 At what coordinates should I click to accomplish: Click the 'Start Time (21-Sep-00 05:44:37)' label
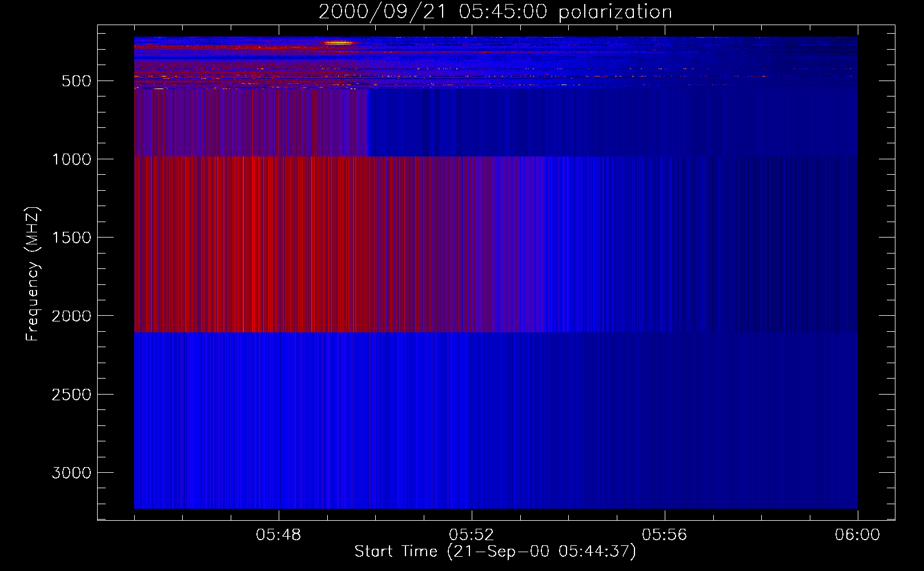pos(495,552)
